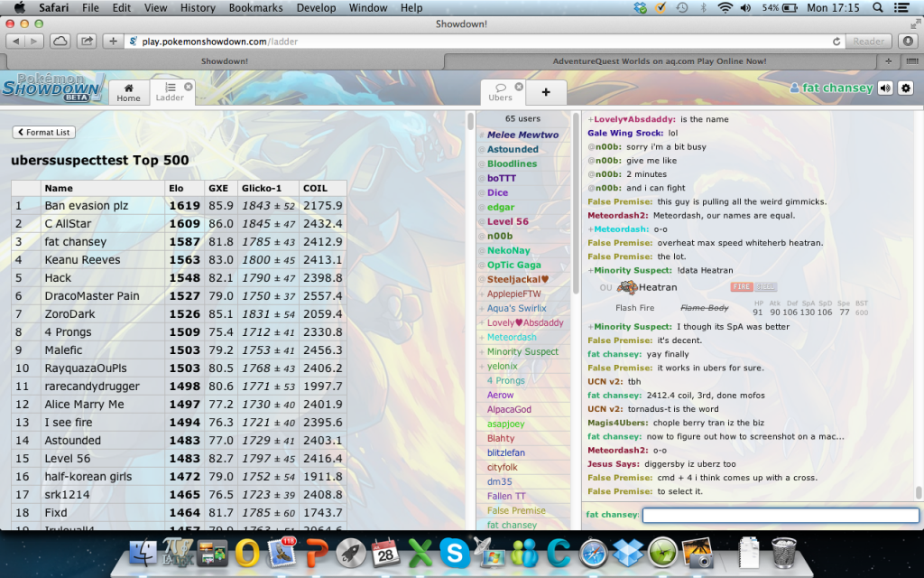This screenshot has width=924, height=578.
Task: Click the Safari back arrow
Action: click(16, 42)
